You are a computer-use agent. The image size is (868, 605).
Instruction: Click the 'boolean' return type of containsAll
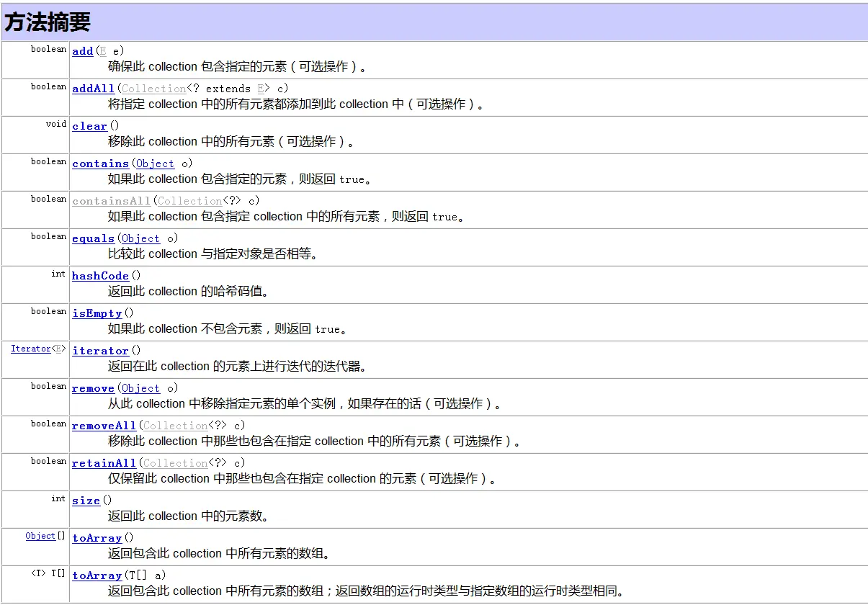49,199
